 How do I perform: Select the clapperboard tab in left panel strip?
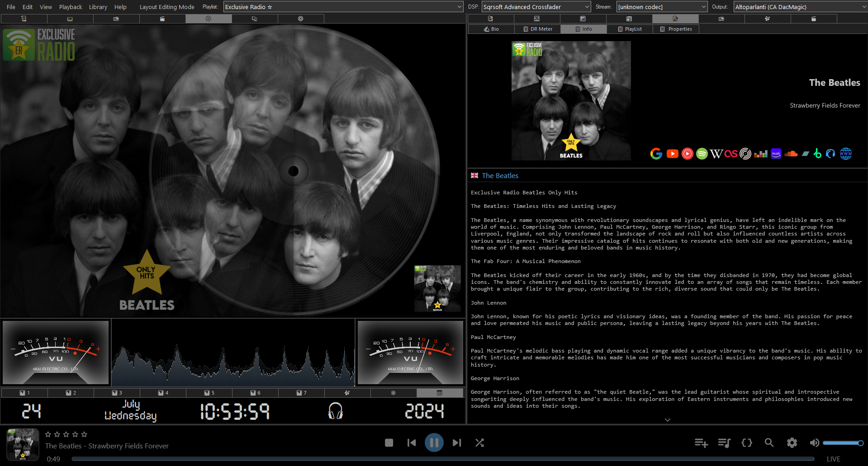162,19
